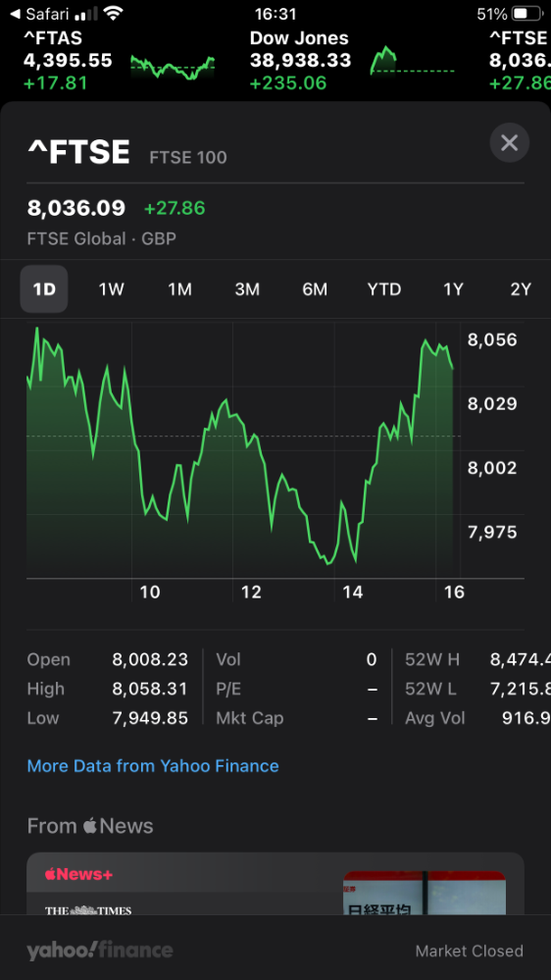The image size is (551, 980).
Task: Tap the Market Closed status text
Action: [470, 951]
